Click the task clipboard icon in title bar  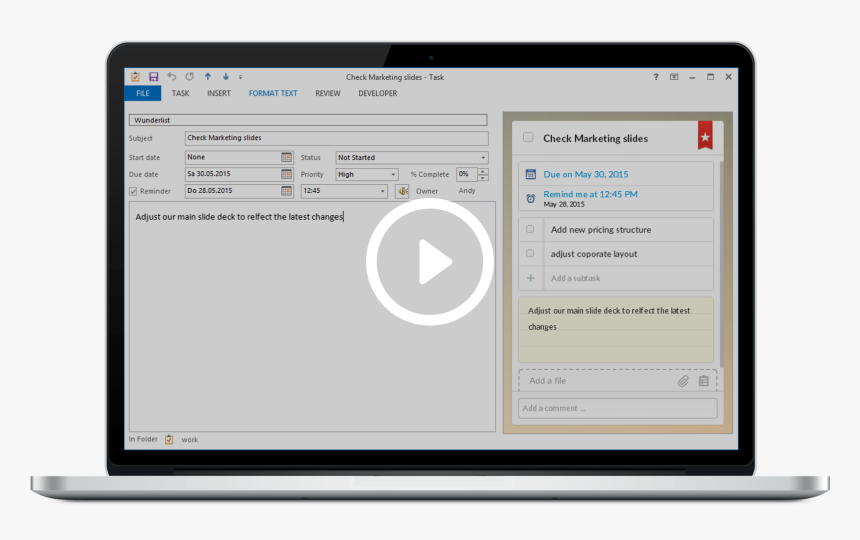(135, 77)
